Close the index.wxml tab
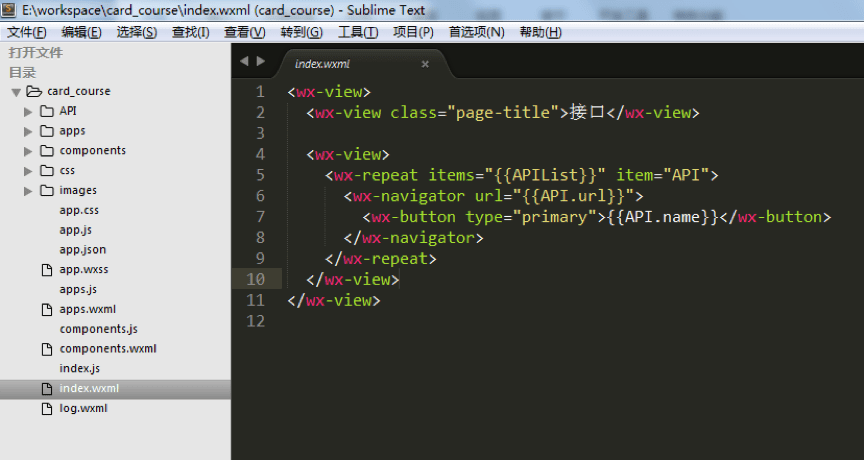The height and width of the screenshot is (460, 864). (x=425, y=64)
